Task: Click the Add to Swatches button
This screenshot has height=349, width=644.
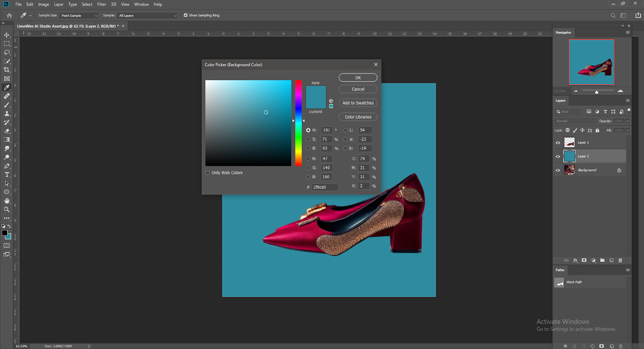Action: click(x=358, y=103)
